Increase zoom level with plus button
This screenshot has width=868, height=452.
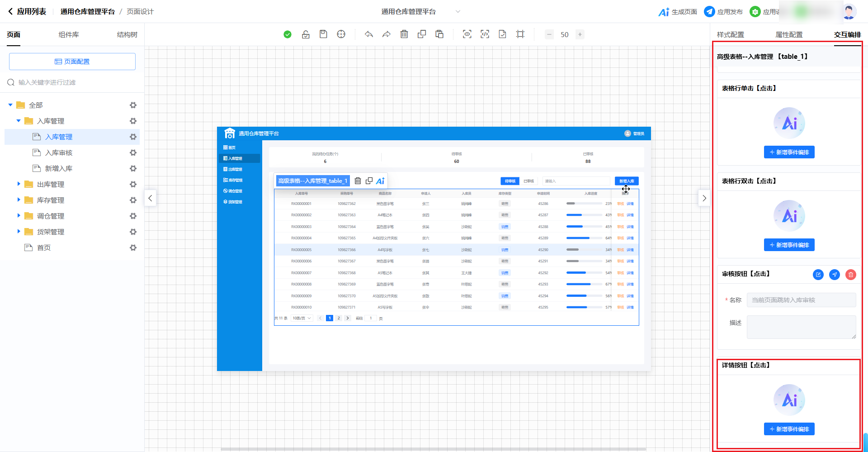click(x=580, y=34)
